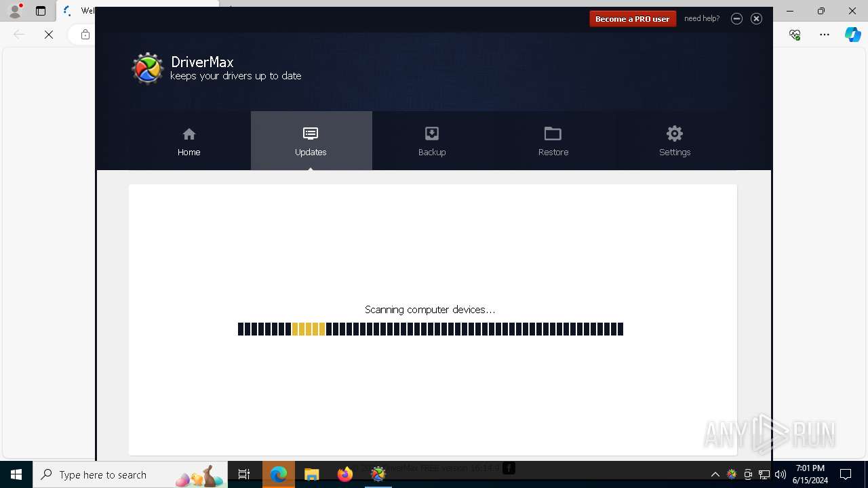Stop loading the page in Edge
The width and height of the screenshot is (868, 488).
49,35
